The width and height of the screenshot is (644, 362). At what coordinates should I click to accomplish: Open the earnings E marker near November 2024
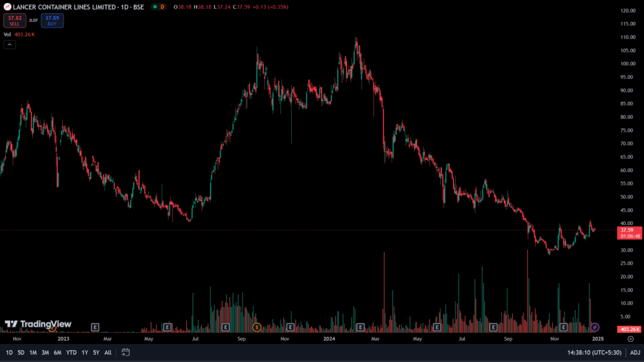coord(563,327)
